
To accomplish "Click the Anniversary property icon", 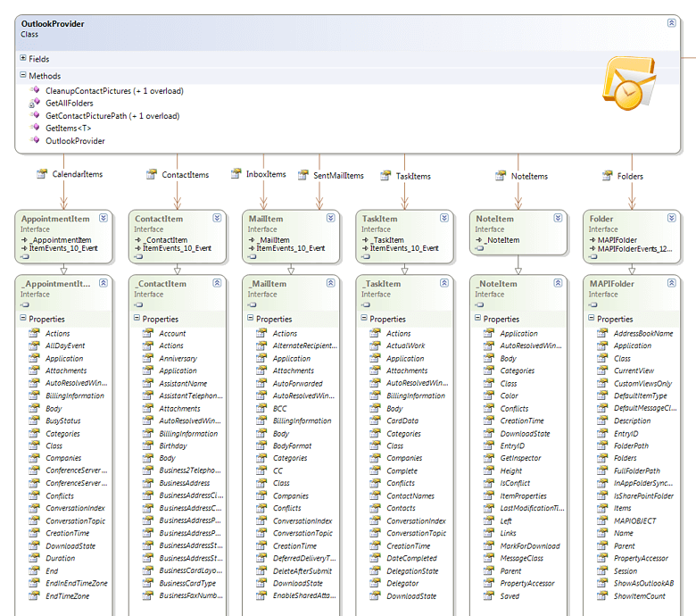I will coord(148,358).
